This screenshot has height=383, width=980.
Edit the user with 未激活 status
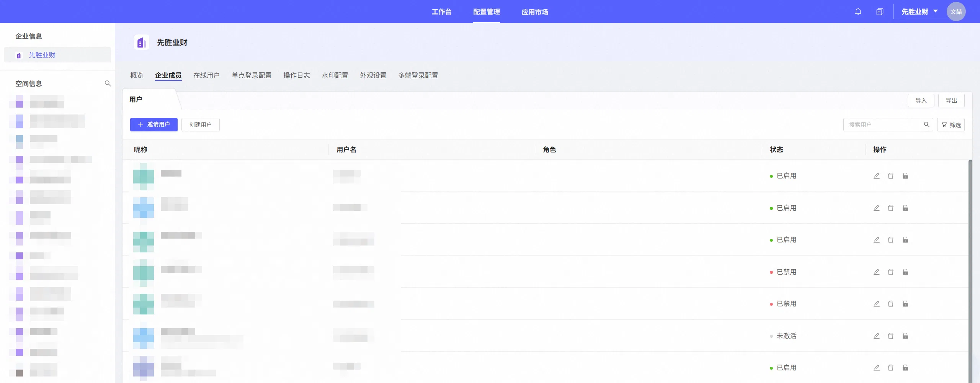pos(876,336)
